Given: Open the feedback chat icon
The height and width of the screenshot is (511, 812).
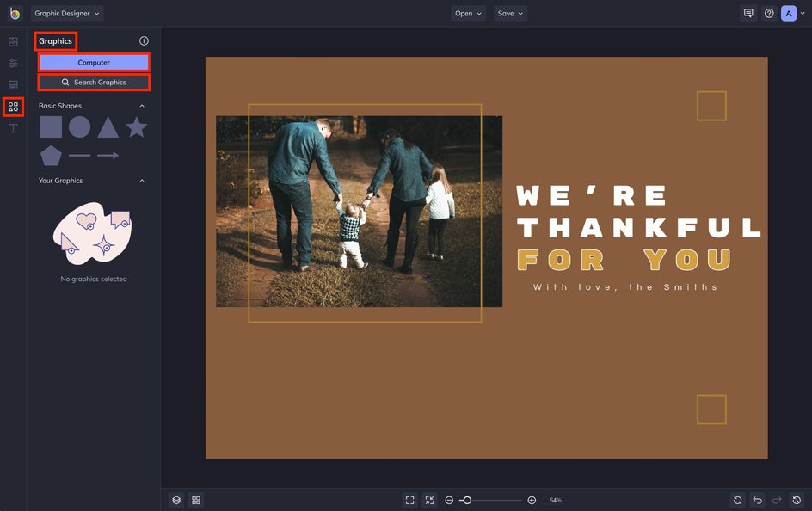Looking at the screenshot, I should 748,14.
